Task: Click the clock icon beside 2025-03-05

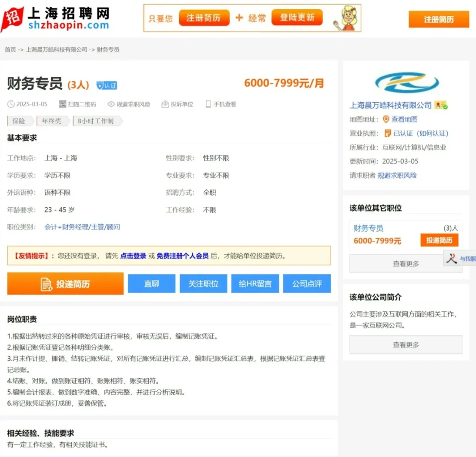Action: [x=11, y=104]
